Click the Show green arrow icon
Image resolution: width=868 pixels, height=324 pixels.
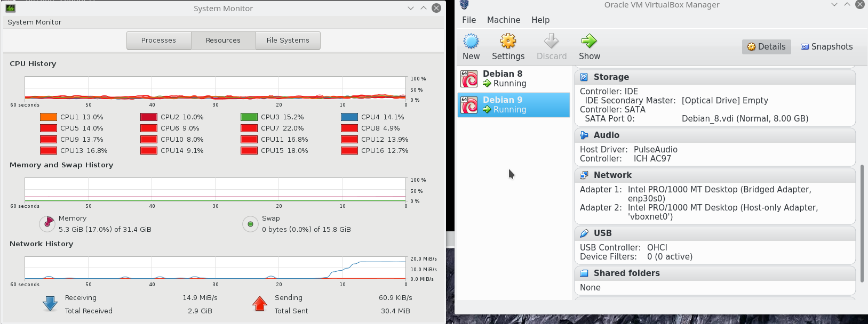[x=589, y=41]
